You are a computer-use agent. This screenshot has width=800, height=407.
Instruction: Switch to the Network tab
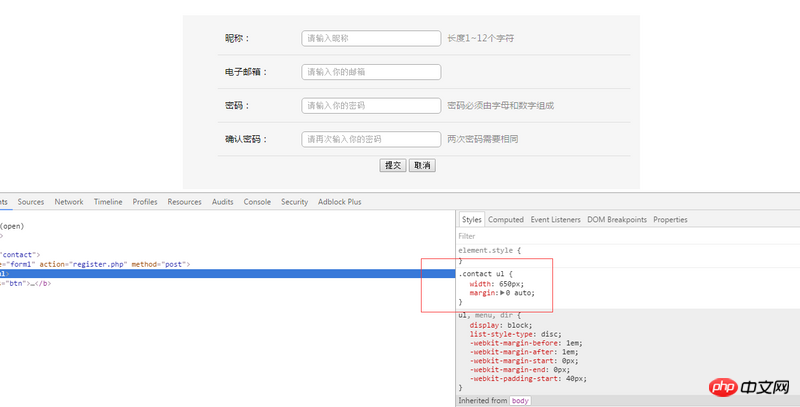click(x=69, y=202)
